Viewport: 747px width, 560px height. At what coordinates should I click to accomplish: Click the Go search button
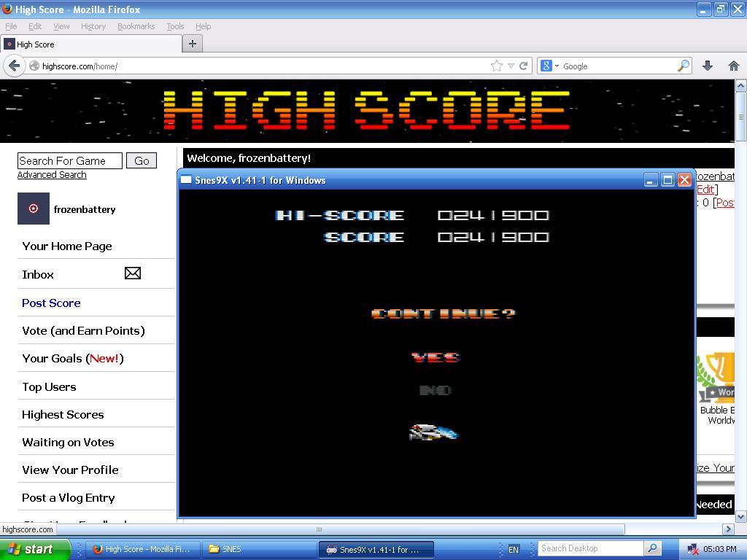142,161
